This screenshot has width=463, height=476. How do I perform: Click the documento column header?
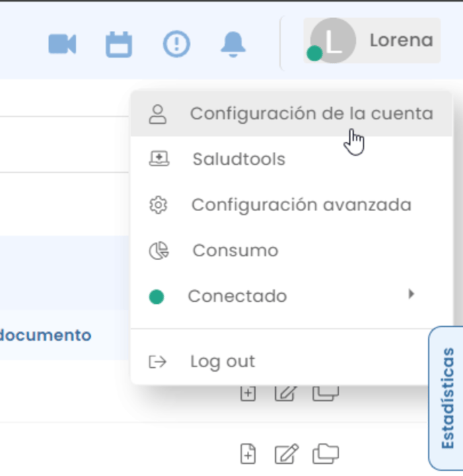tap(46, 335)
